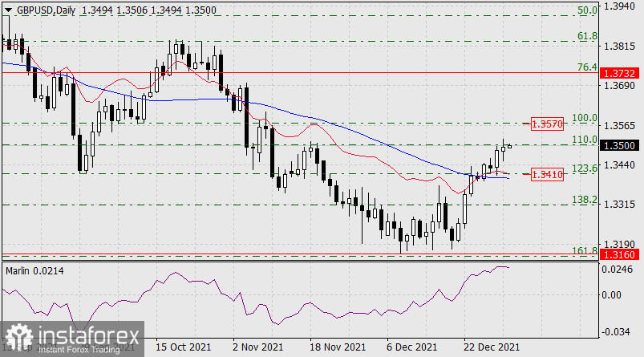Click the 1.3940 value on price axis

622,6
